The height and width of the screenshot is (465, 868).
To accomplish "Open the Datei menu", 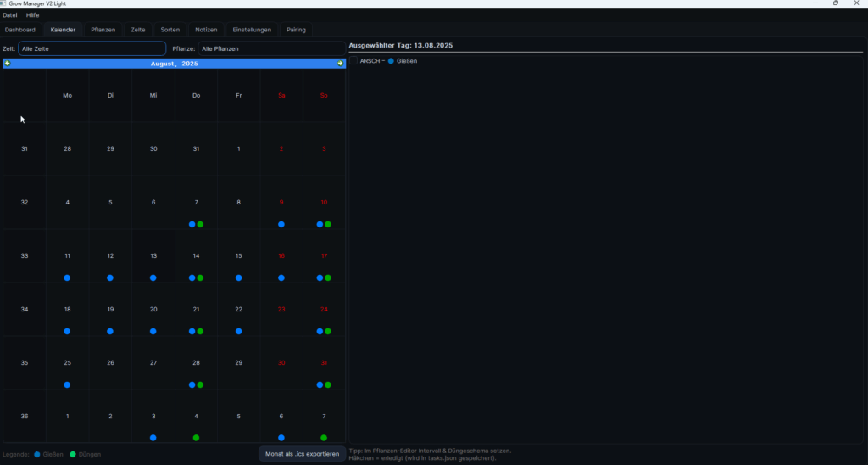I will (x=10, y=15).
